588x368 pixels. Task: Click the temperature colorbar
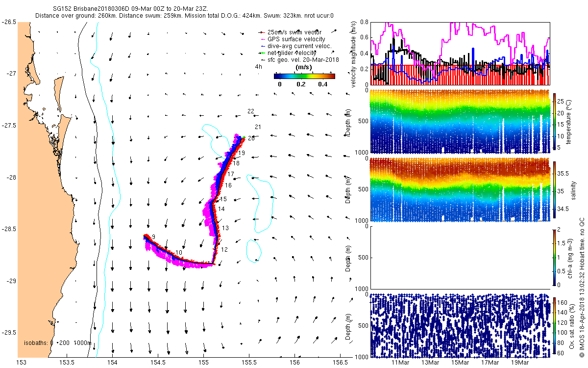[554, 123]
